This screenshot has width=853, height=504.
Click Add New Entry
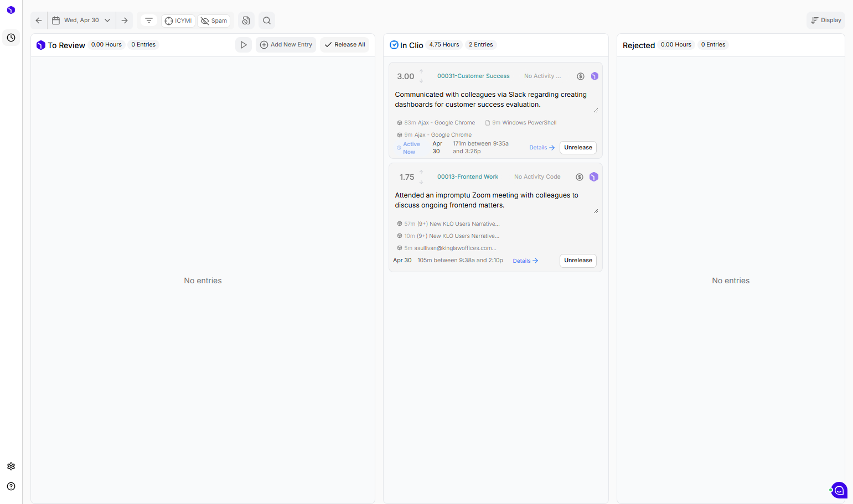(286, 45)
